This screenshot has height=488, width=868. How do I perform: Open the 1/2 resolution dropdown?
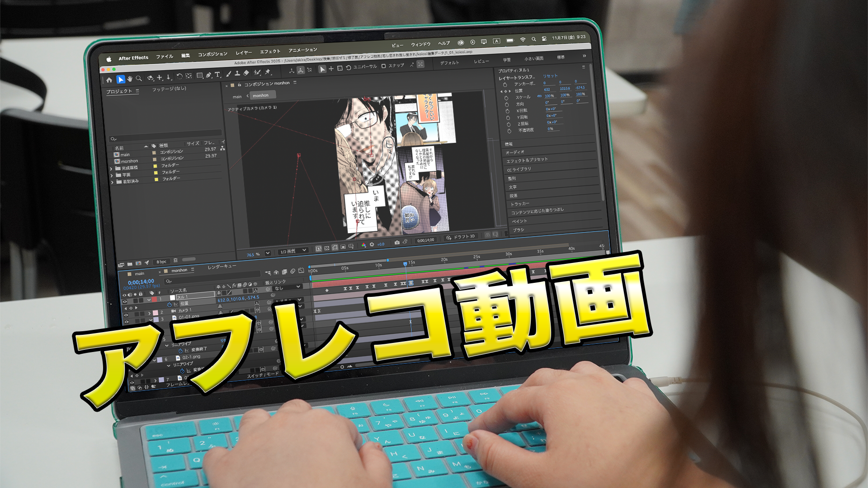[293, 251]
